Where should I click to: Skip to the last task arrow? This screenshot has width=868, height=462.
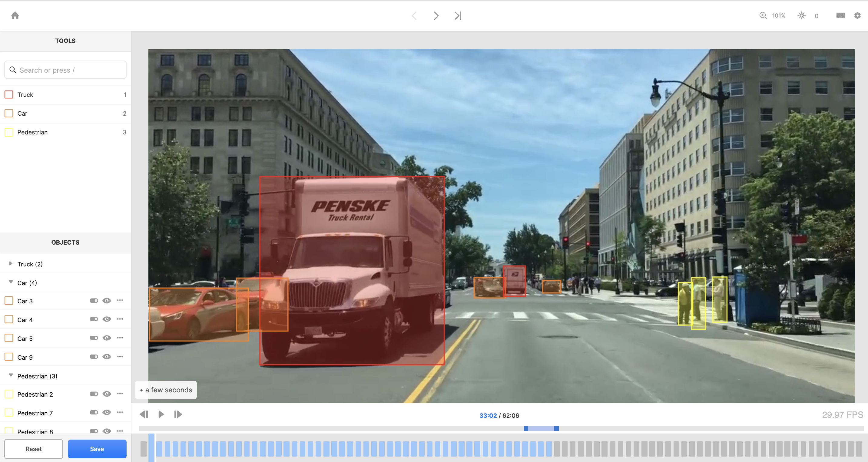click(x=458, y=15)
